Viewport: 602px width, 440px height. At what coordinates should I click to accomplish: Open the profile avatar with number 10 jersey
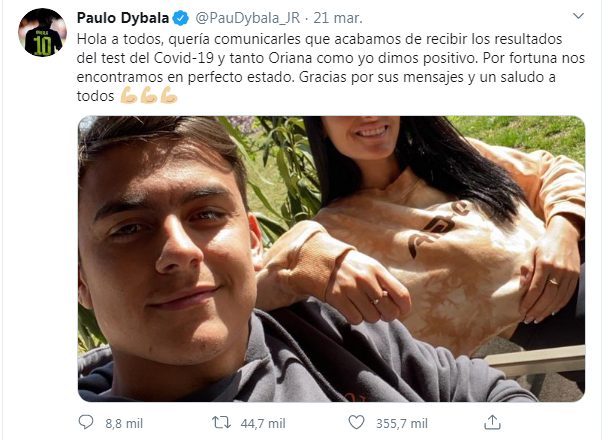click(x=42, y=32)
